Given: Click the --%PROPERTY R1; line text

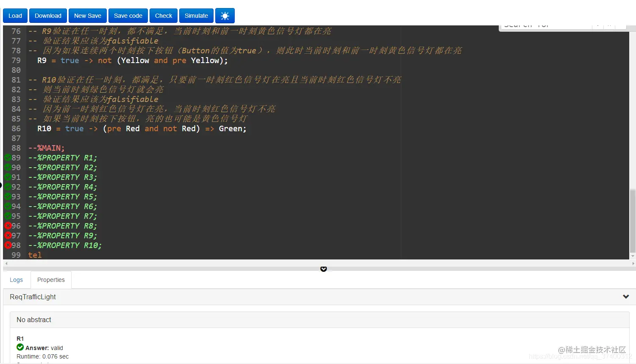Looking at the screenshot, I should click(x=62, y=157).
